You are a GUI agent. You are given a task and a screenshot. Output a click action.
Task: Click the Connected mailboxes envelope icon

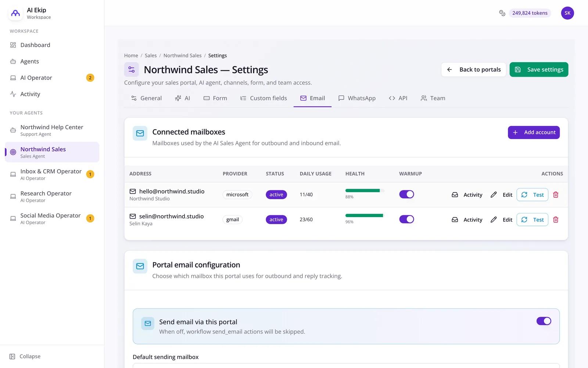click(140, 133)
